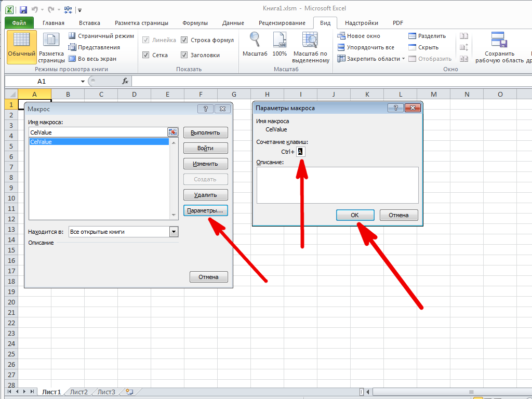Switch to the Рецензирование tab
Screen dimensions: 532x399
tap(282, 23)
